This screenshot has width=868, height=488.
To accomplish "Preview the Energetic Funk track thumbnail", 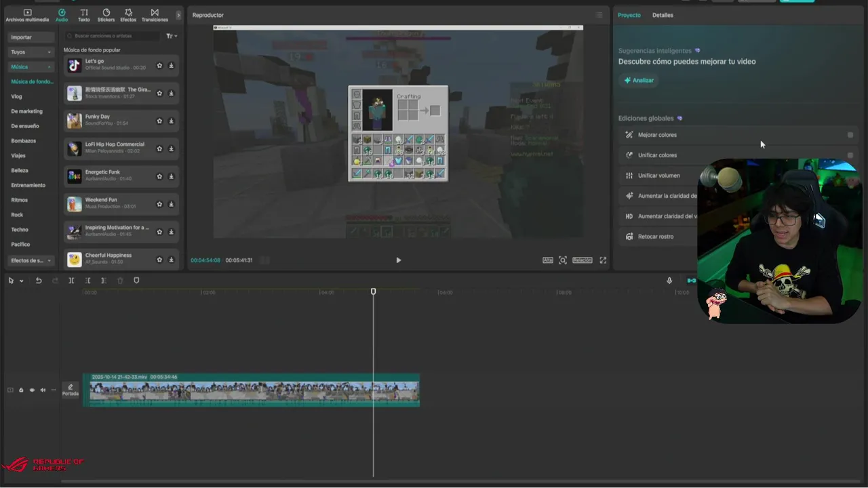I will (x=74, y=176).
